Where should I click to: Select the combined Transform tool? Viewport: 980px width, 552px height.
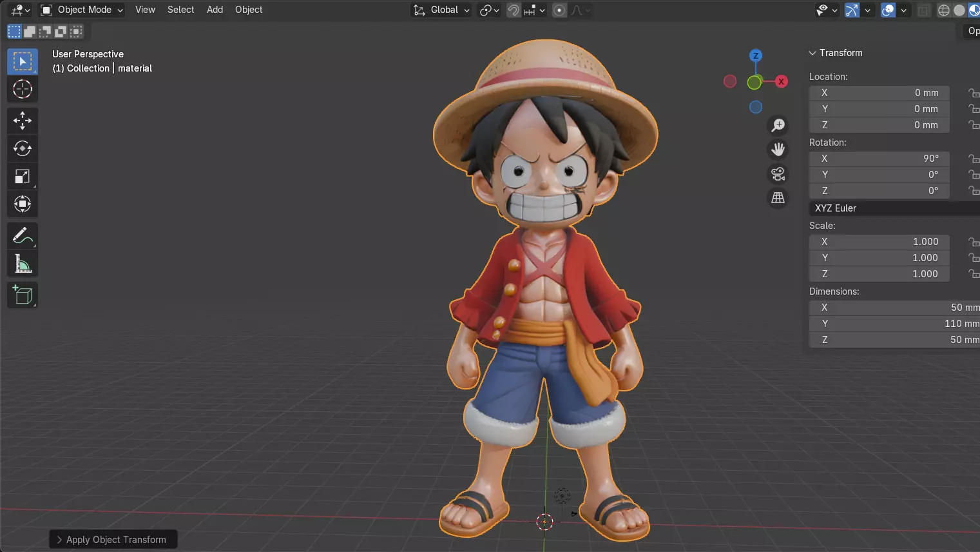(23, 204)
